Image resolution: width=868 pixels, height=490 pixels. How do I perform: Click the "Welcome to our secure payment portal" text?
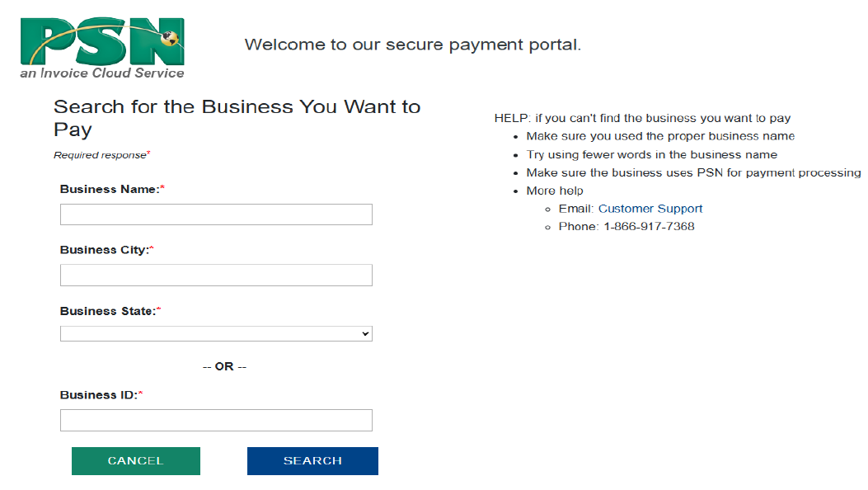tap(412, 45)
